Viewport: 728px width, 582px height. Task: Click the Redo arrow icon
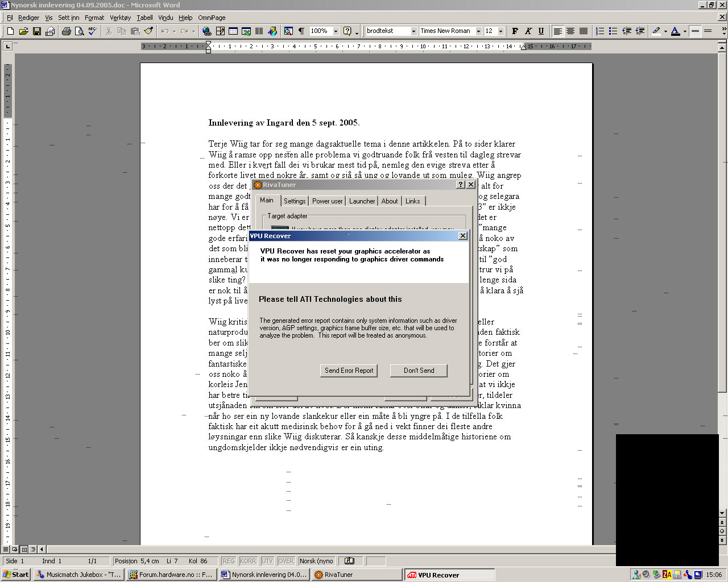click(x=184, y=31)
